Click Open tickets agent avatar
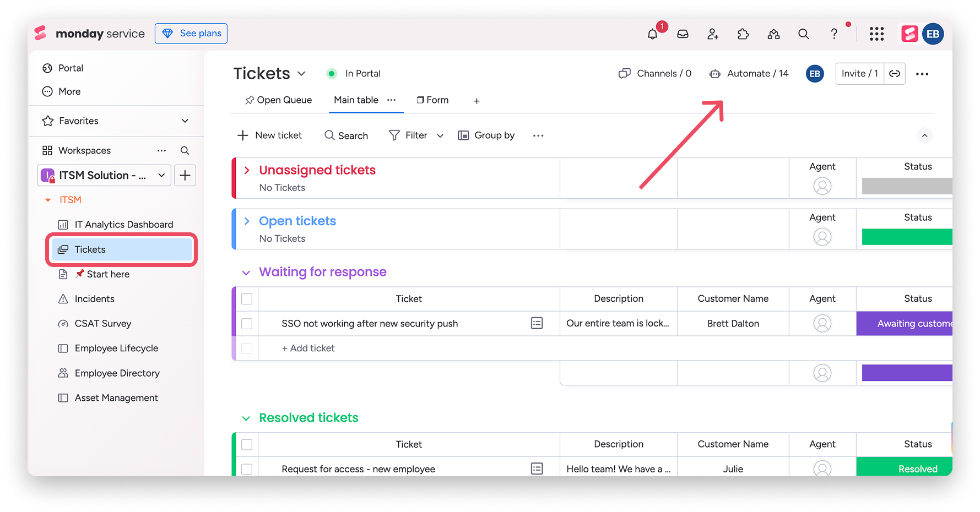The width and height of the screenshot is (980, 512). (x=822, y=237)
